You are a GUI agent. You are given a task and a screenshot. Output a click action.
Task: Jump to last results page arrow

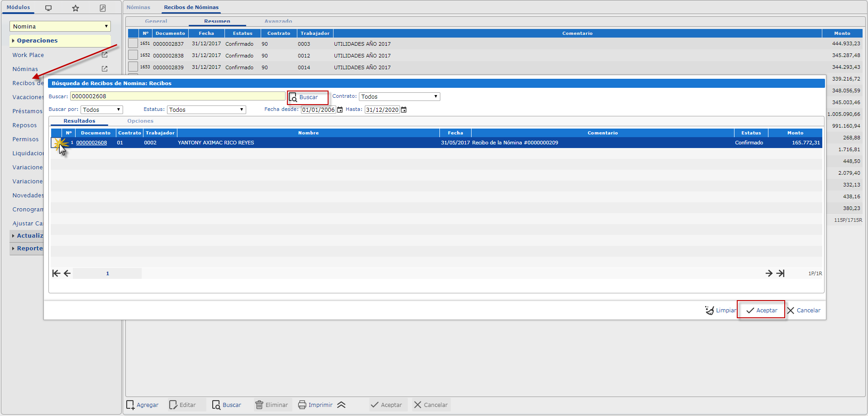tap(781, 273)
